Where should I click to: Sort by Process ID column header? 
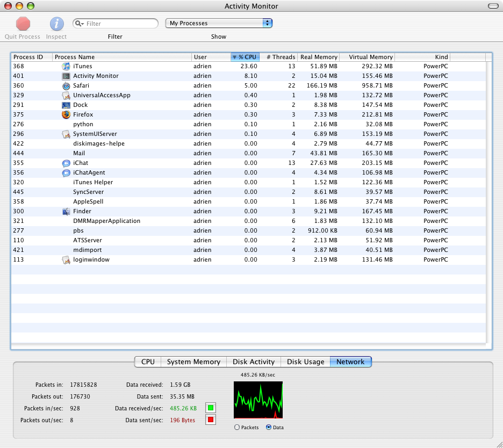pyautogui.click(x=32, y=57)
